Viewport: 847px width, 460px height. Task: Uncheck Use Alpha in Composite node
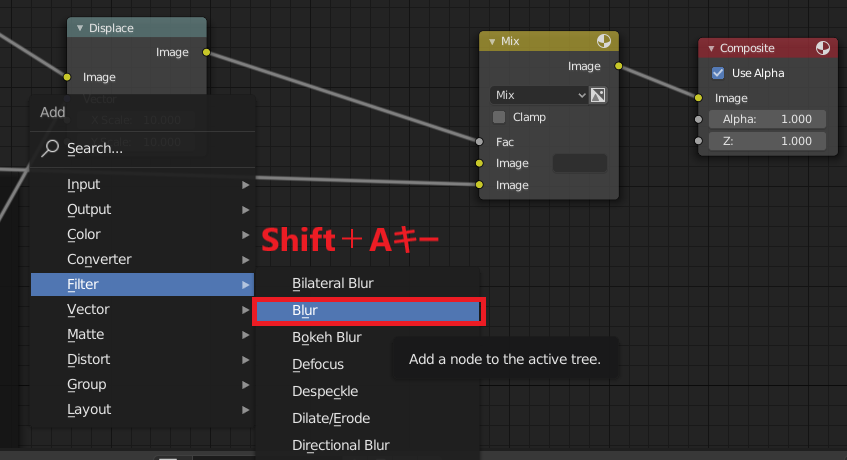pyautogui.click(x=718, y=73)
